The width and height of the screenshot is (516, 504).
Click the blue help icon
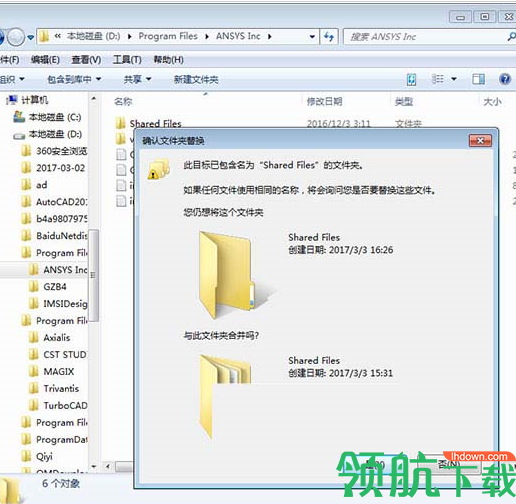tap(505, 79)
